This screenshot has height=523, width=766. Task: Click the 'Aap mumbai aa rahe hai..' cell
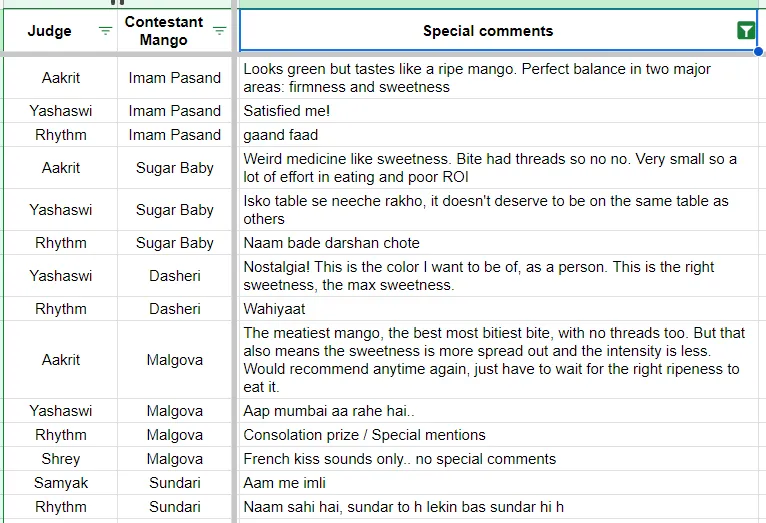(498, 411)
